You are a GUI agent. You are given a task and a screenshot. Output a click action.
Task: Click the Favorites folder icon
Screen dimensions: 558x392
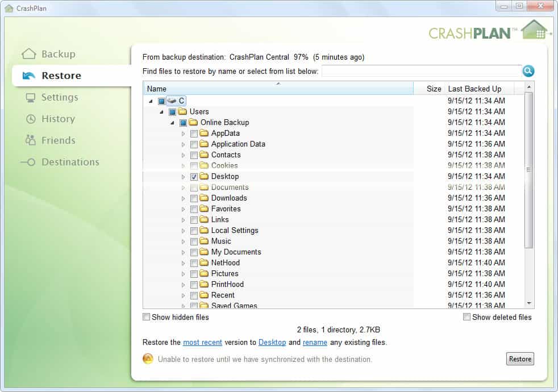pyautogui.click(x=204, y=209)
